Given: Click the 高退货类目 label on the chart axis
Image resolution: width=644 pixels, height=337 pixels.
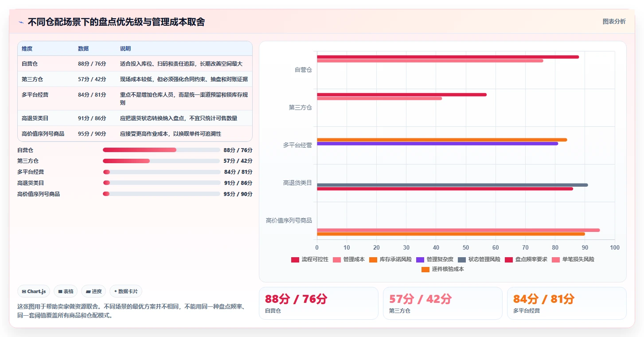Looking at the screenshot, I should 297,183.
